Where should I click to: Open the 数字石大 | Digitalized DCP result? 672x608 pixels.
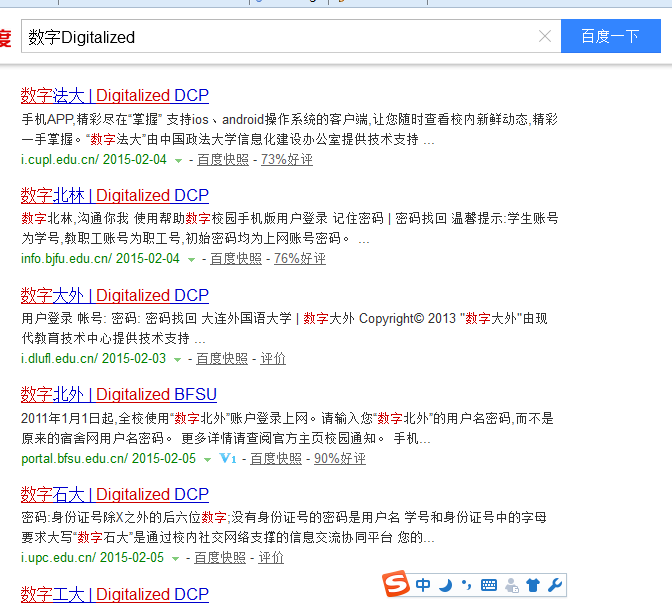pyautogui.click(x=114, y=494)
